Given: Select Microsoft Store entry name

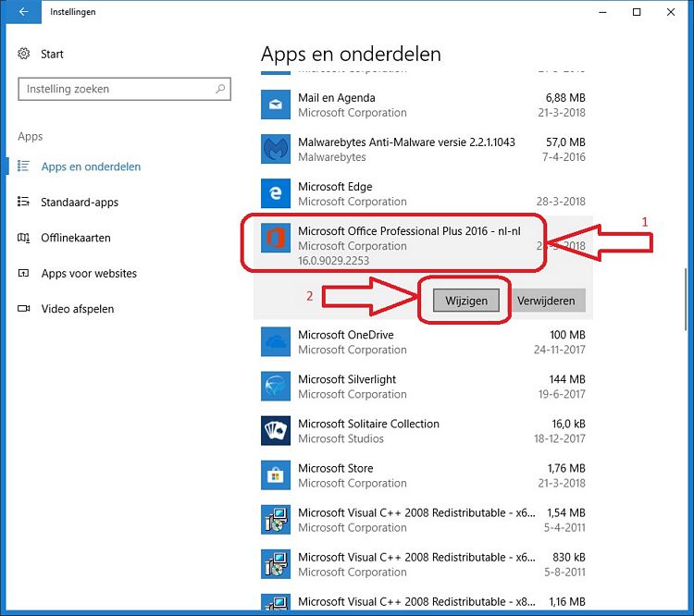Looking at the screenshot, I should click(x=336, y=468).
